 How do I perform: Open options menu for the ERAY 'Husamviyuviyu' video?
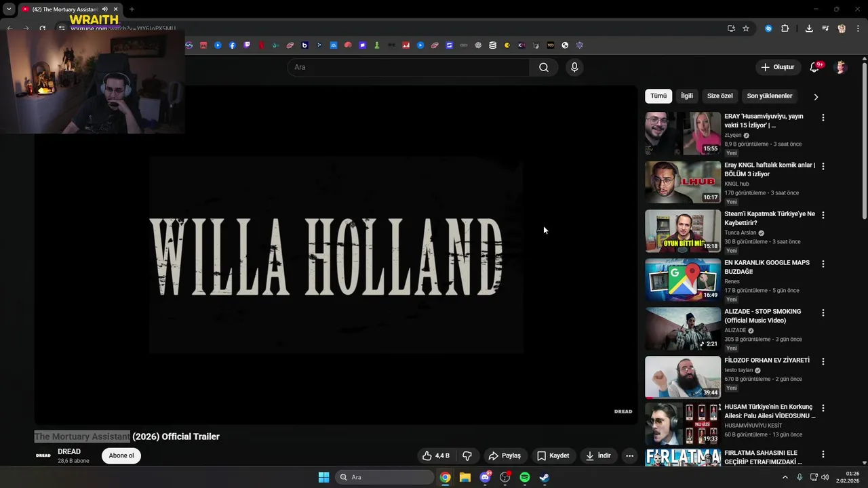tap(823, 117)
